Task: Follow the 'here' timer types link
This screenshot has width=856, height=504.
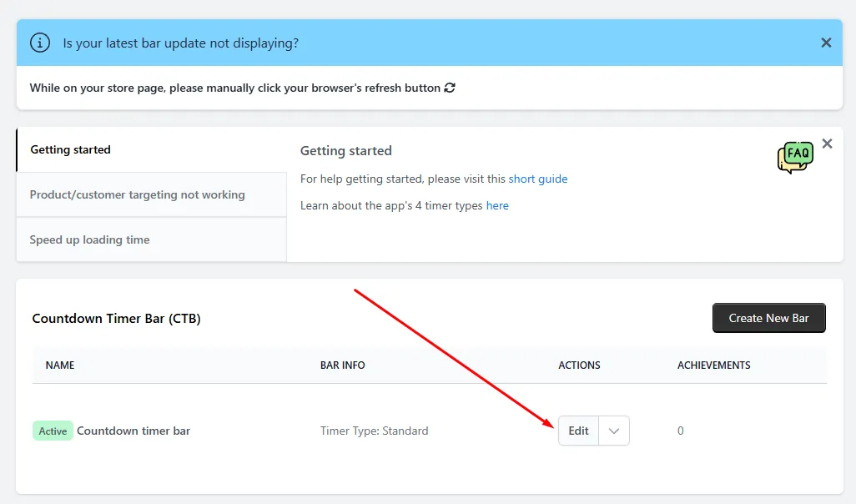Action: click(497, 206)
